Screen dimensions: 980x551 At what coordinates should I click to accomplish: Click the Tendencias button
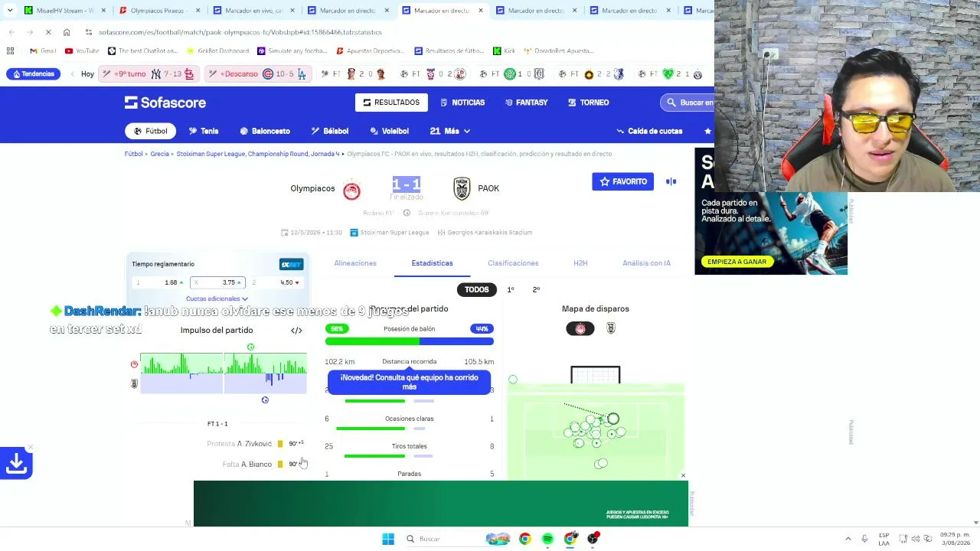(33, 74)
